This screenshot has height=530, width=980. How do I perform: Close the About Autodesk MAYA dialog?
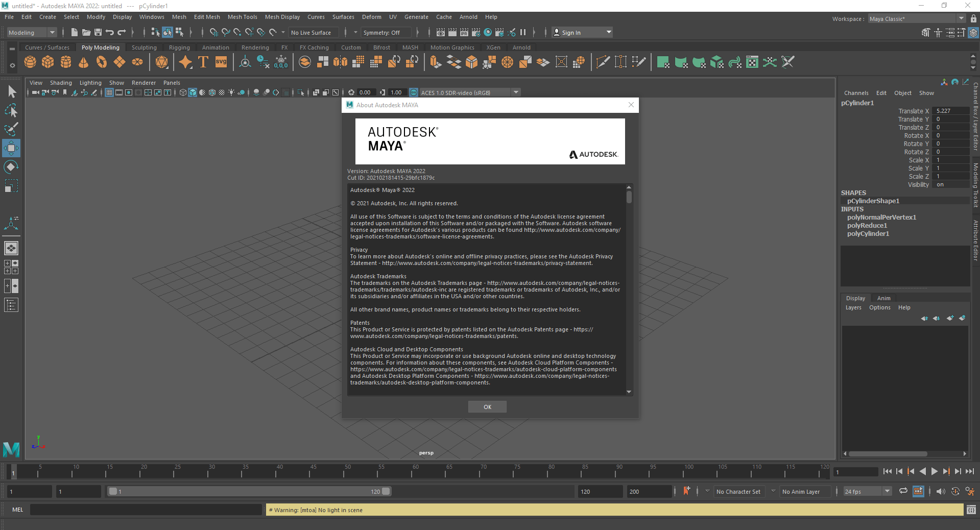coord(631,105)
